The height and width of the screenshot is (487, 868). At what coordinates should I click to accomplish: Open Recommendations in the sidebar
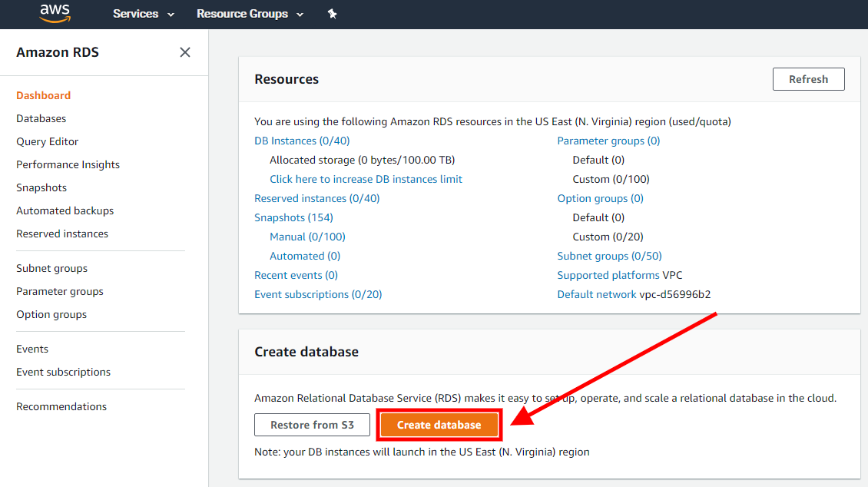tap(61, 407)
